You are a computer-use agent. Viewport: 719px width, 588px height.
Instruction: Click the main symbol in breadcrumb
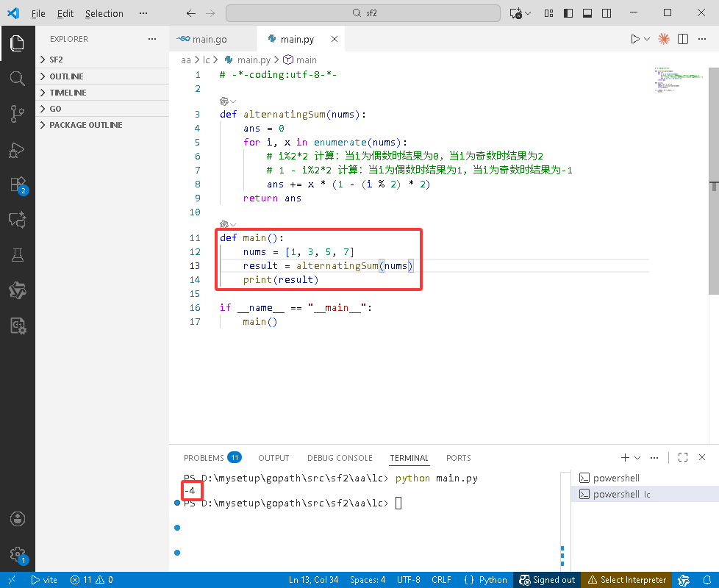click(300, 60)
